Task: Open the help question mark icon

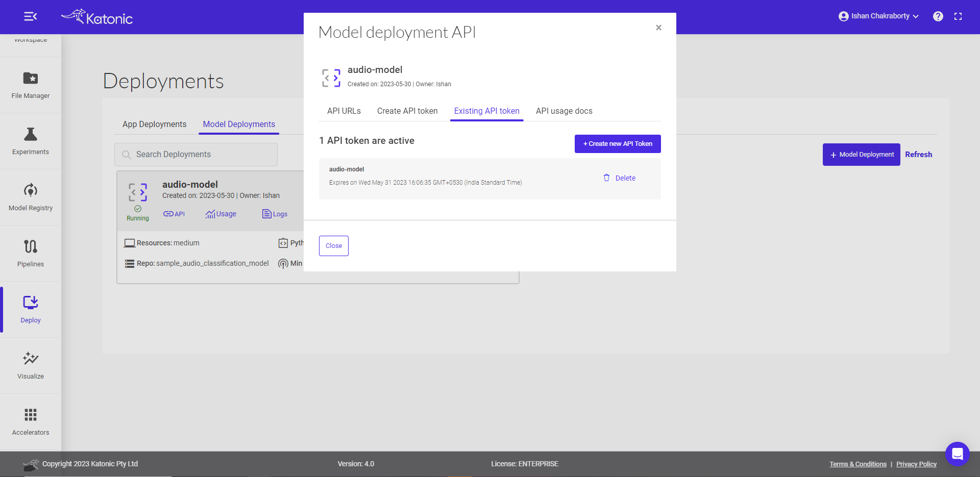Action: click(938, 16)
